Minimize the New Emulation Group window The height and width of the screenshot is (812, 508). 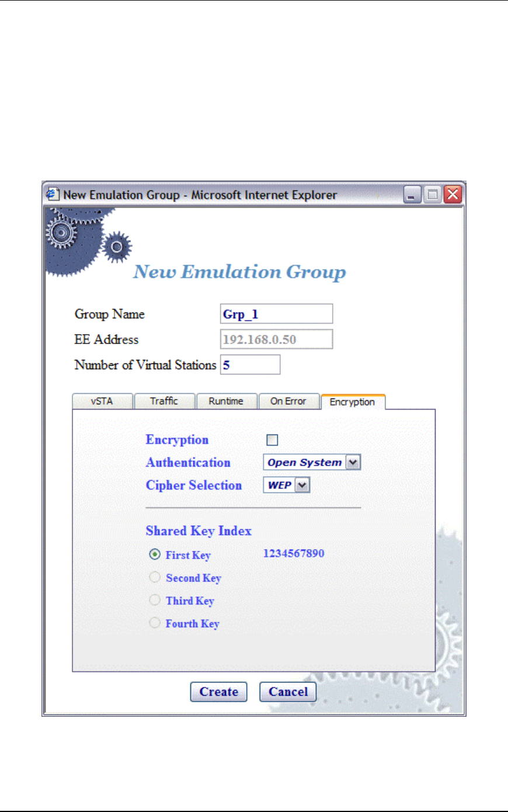pos(412,195)
